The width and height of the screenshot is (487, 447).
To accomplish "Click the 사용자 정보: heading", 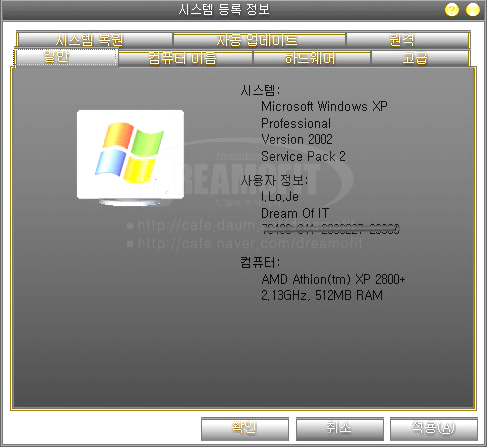I will tap(274, 180).
